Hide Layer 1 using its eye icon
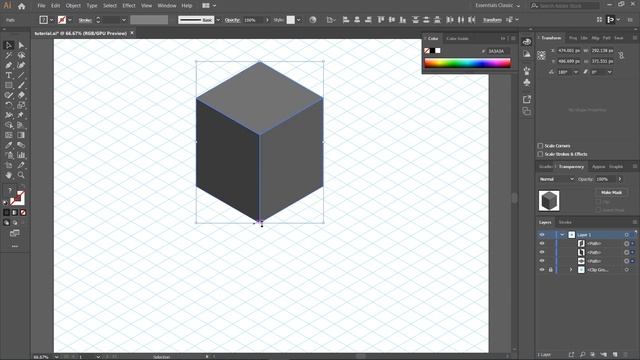The image size is (640, 360). coord(542,235)
